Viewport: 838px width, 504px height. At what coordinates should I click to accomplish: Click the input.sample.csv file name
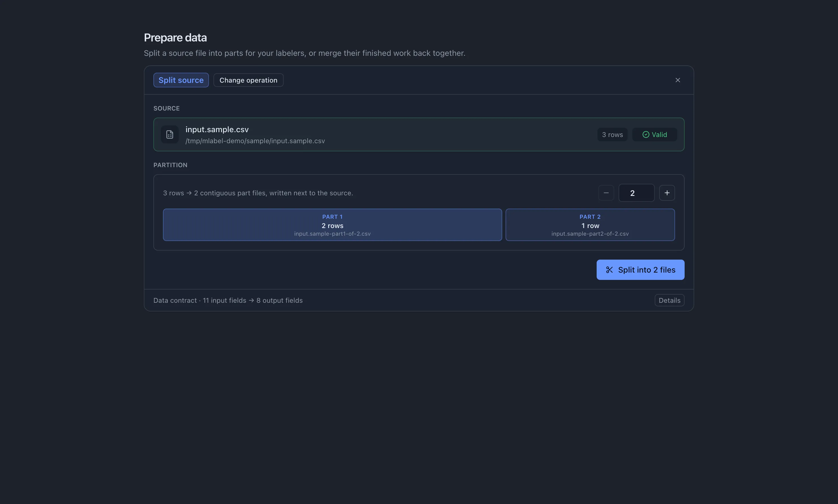point(217,129)
